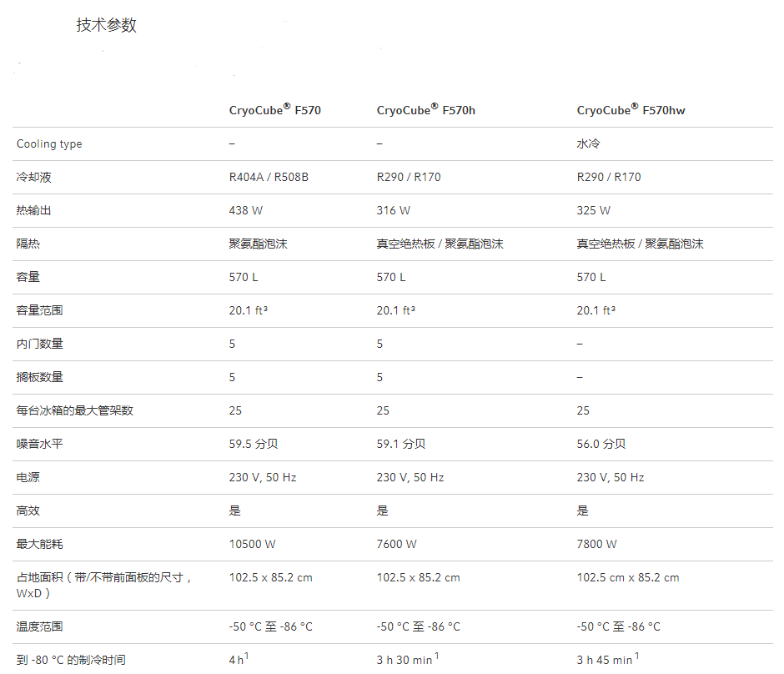Image resolution: width=784 pixels, height=674 pixels.
Task: Click the 56.0 分贝 noise level value
Action: coord(601,444)
